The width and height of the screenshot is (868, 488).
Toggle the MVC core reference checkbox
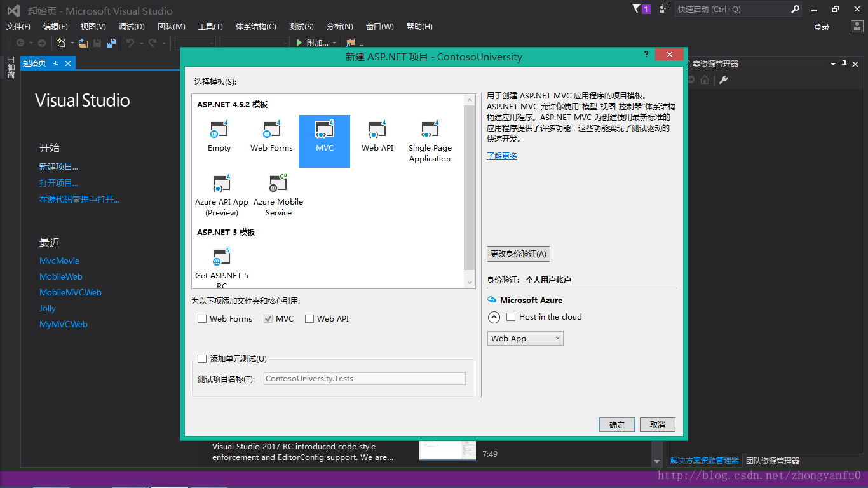(x=268, y=319)
